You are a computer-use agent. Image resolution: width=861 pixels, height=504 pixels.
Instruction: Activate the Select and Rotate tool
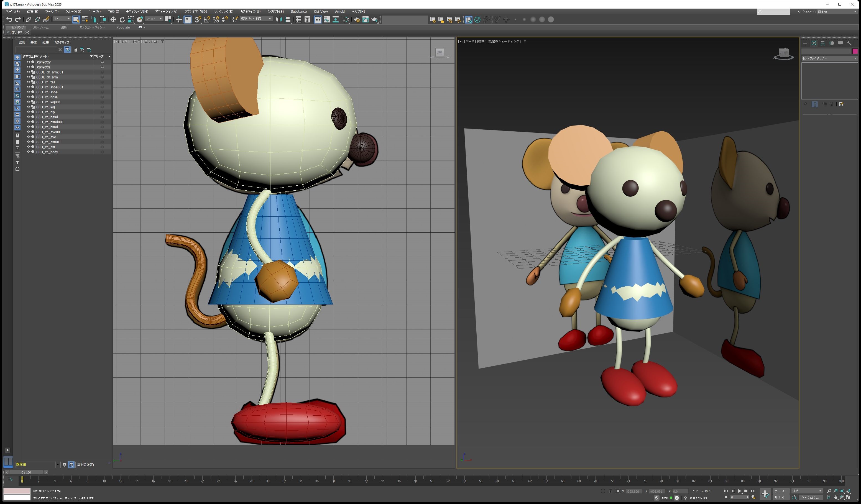tap(122, 20)
